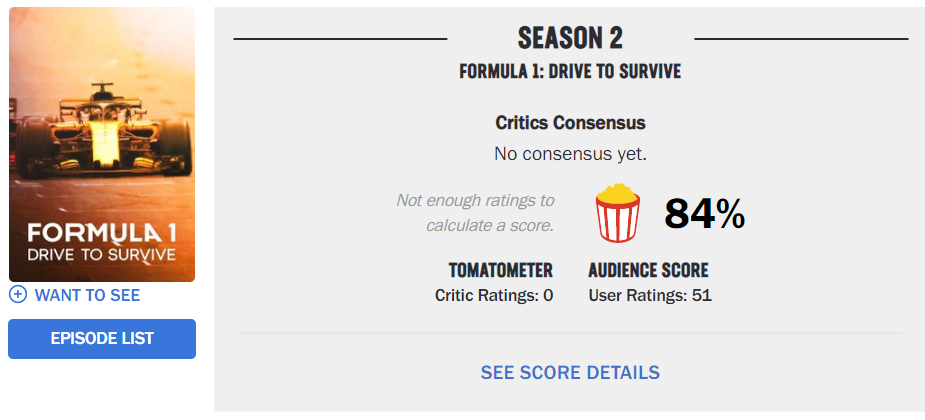Click the plus circle Want to See icon
This screenshot has height=420, width=925.
coord(17,295)
